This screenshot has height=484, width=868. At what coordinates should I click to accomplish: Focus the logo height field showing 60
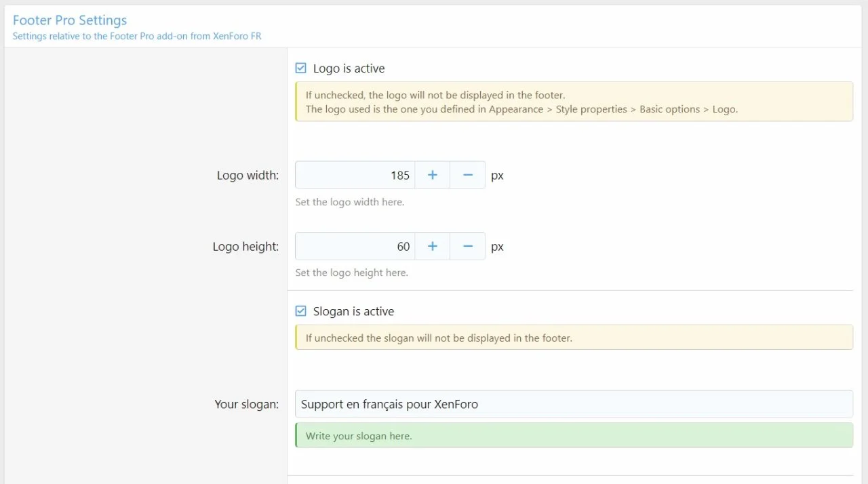tap(355, 246)
